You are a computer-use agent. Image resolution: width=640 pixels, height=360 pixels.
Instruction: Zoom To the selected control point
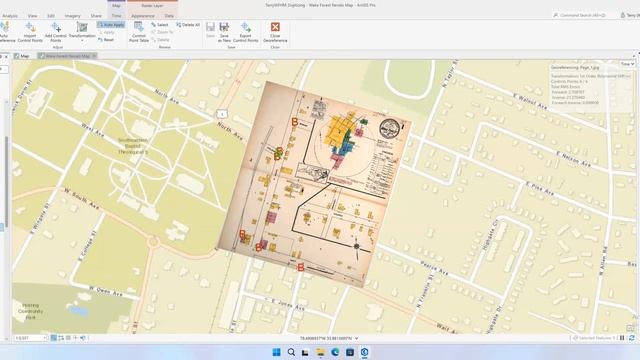[162, 32]
